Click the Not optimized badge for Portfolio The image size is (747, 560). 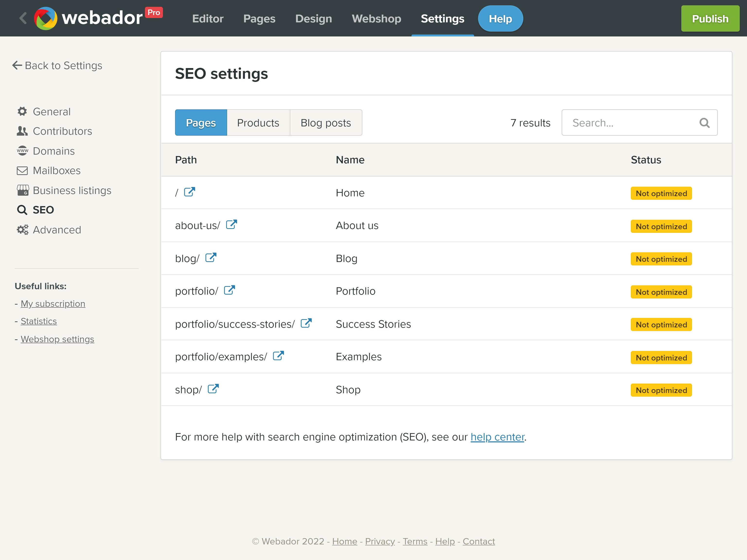(x=661, y=292)
